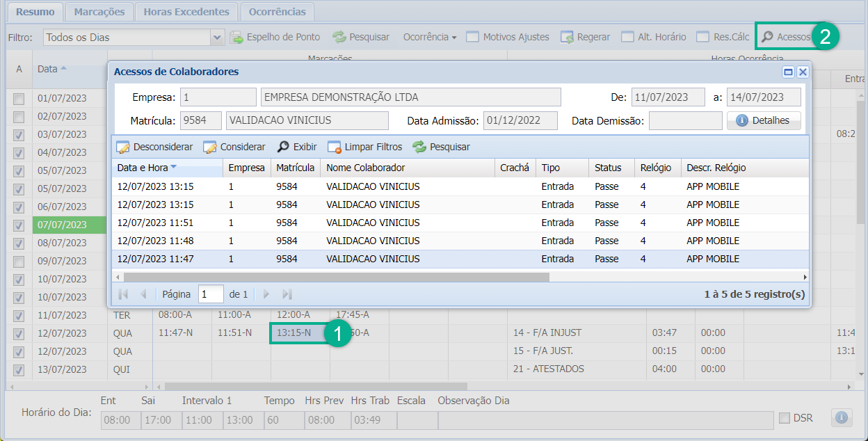Check the checkbox for 01/07/2023 row

coord(19,98)
